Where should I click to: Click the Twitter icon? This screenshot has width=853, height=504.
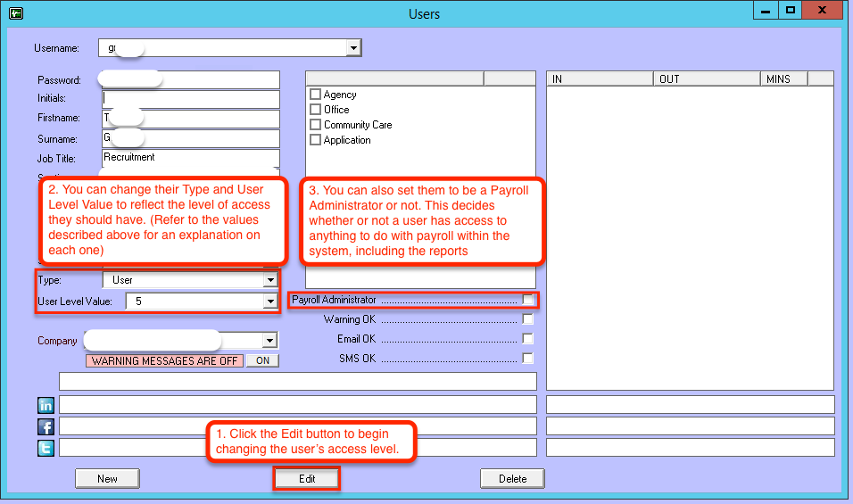(x=46, y=448)
